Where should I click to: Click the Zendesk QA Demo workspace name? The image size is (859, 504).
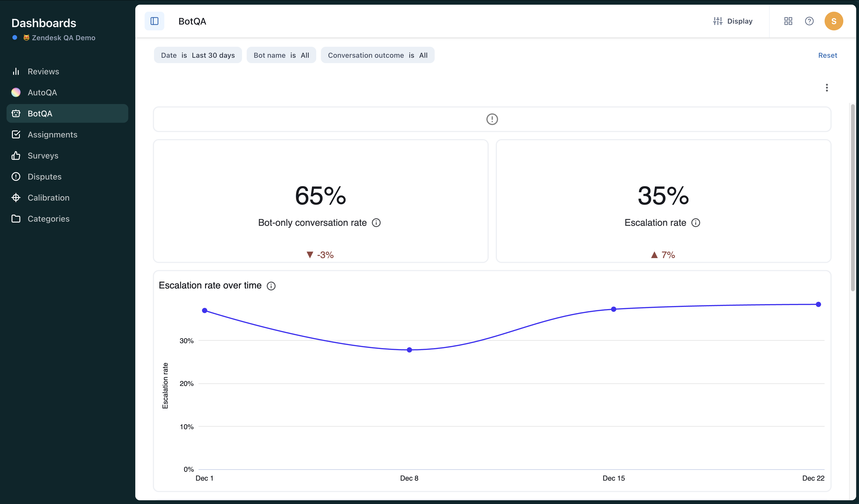pyautogui.click(x=63, y=38)
